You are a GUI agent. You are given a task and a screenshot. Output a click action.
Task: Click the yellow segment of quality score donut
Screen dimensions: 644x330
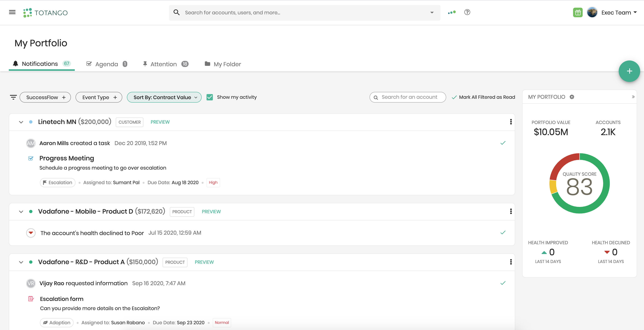pos(553,187)
